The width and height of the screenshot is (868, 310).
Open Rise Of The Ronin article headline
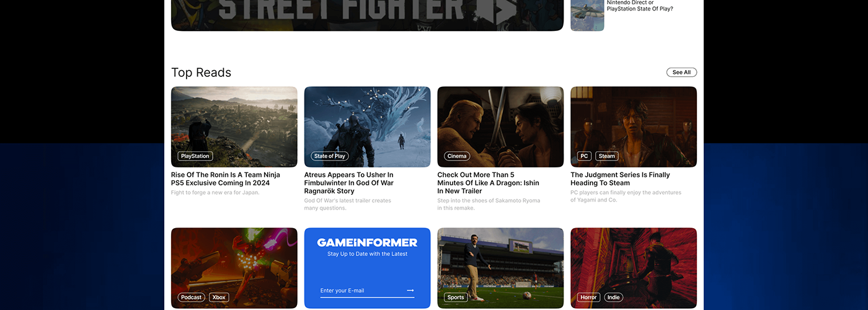226,179
